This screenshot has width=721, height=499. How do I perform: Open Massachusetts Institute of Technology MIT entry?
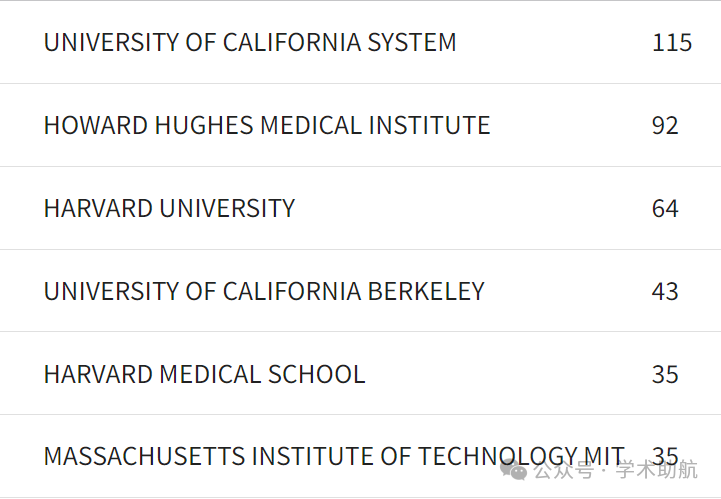click(x=334, y=456)
